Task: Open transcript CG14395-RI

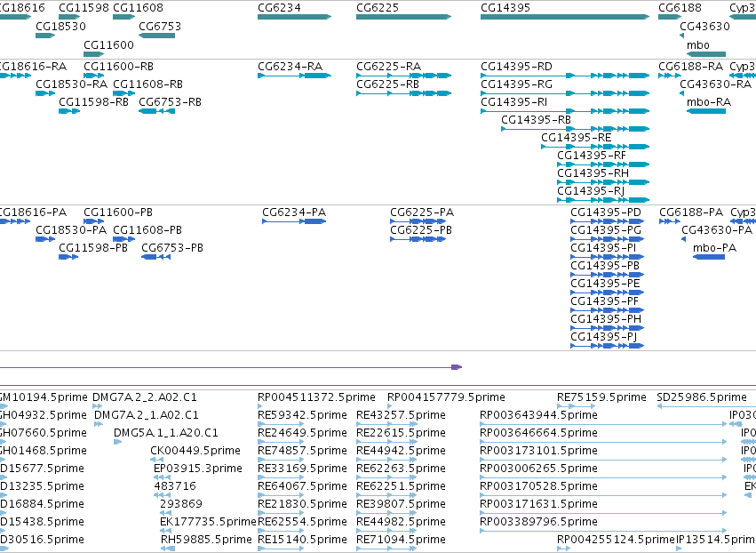Action: coord(514,102)
